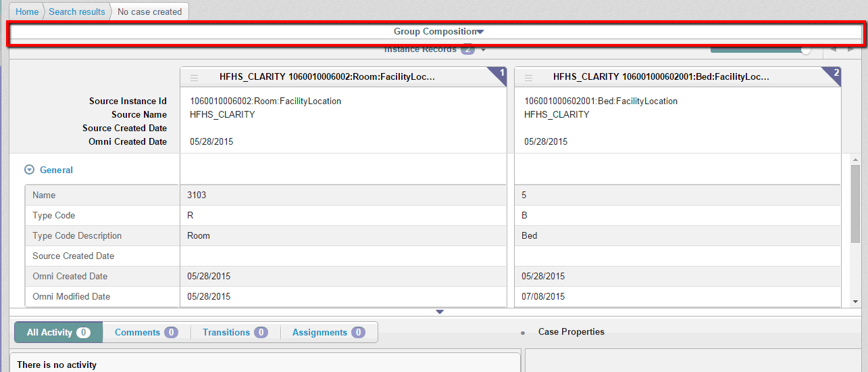Click the next record right arrow

click(x=851, y=49)
